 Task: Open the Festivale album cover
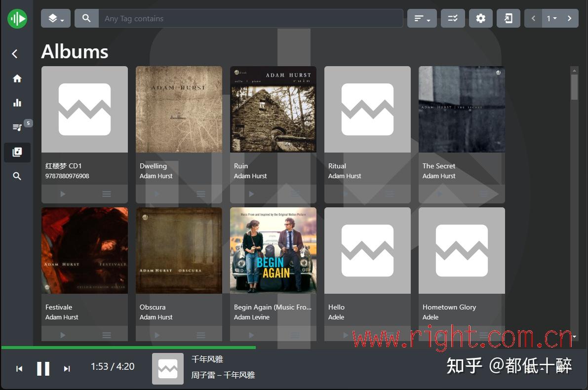tap(85, 250)
